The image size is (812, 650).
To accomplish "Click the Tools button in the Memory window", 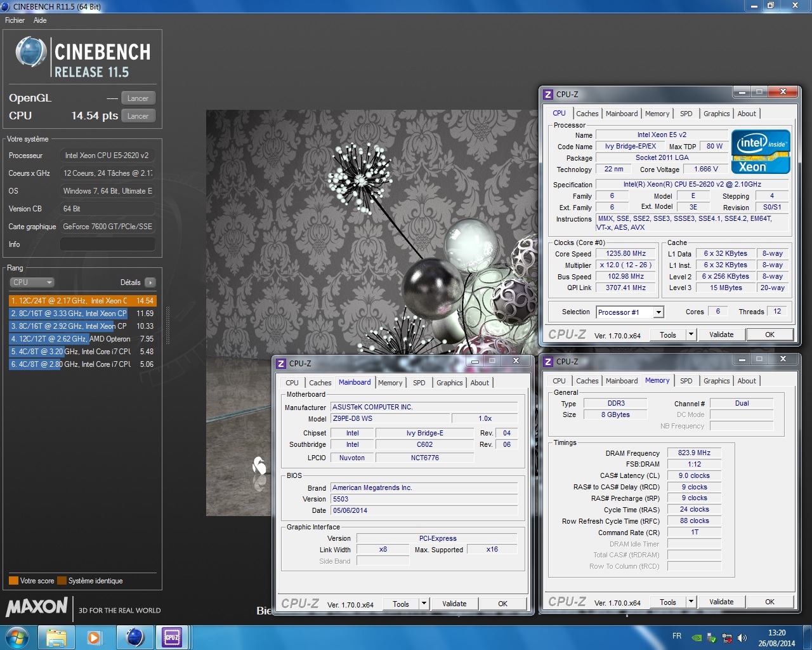I will click(668, 602).
